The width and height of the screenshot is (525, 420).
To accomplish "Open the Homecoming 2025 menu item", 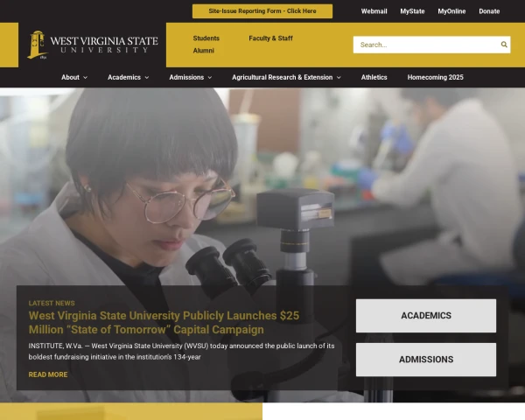I will click(x=435, y=77).
